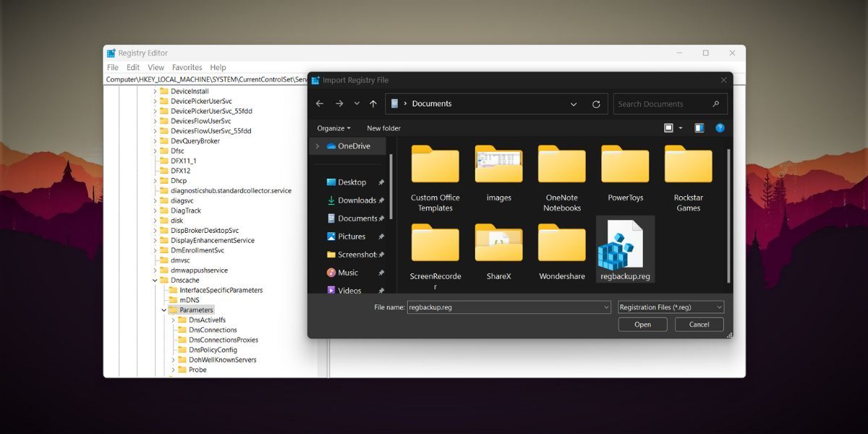Navigate back using the back arrow
The image size is (868, 434).
(x=319, y=103)
